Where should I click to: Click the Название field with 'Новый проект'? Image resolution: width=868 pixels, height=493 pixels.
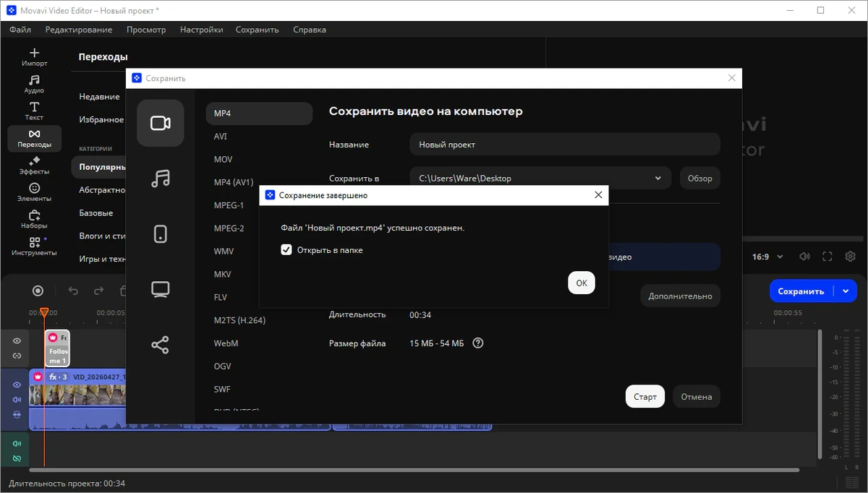565,145
